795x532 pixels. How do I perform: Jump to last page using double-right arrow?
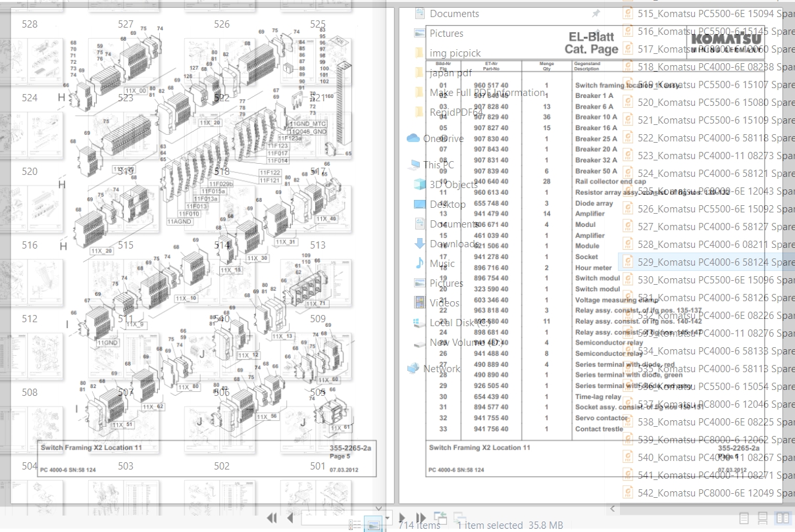tap(421, 518)
